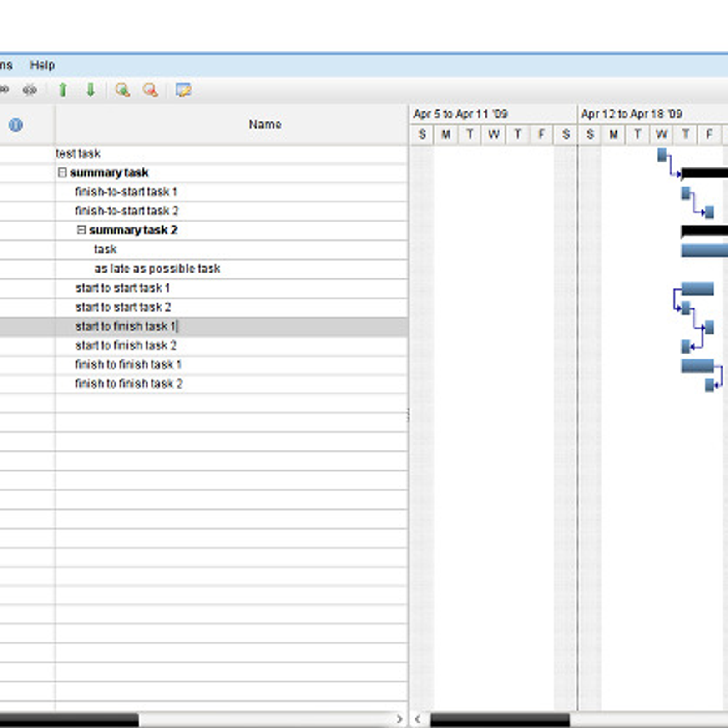Click the pencil note toolbar icon

183,90
